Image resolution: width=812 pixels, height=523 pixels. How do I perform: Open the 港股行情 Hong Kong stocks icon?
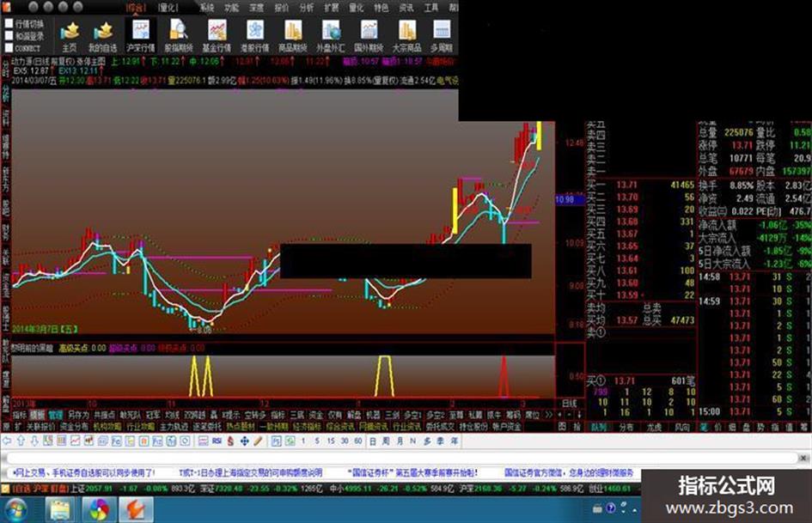(x=255, y=36)
